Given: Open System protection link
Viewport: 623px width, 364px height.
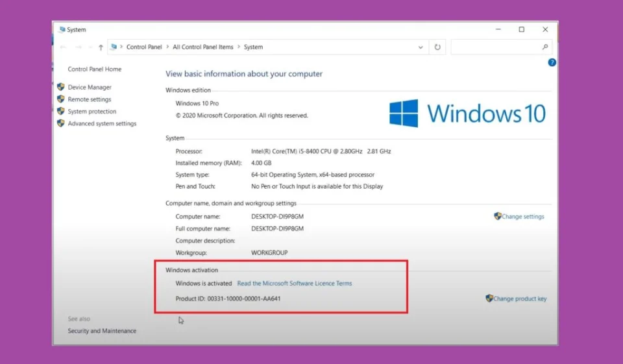Looking at the screenshot, I should click(x=92, y=111).
